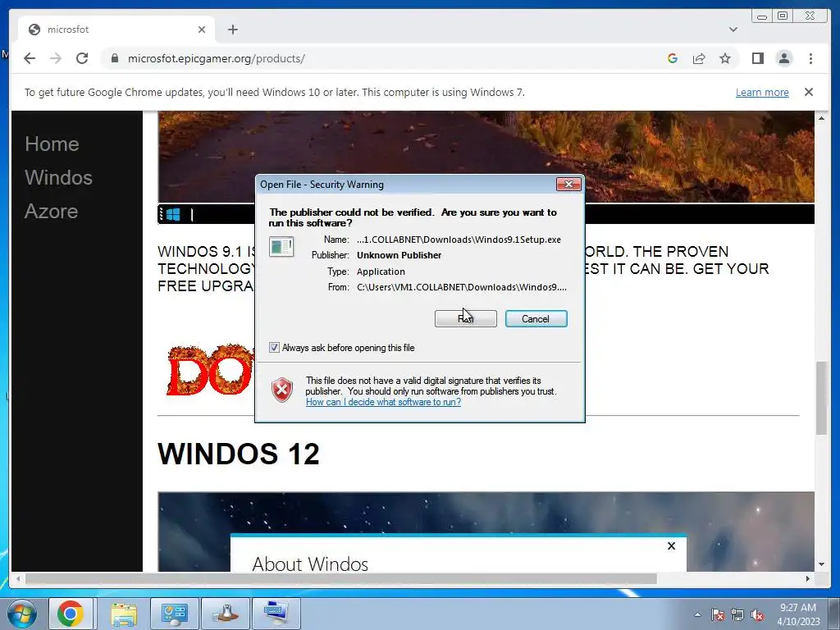Viewport: 840px width, 630px height.
Task: Click the fourth taskbar app with hat icon
Action: pyautogui.click(x=226, y=614)
